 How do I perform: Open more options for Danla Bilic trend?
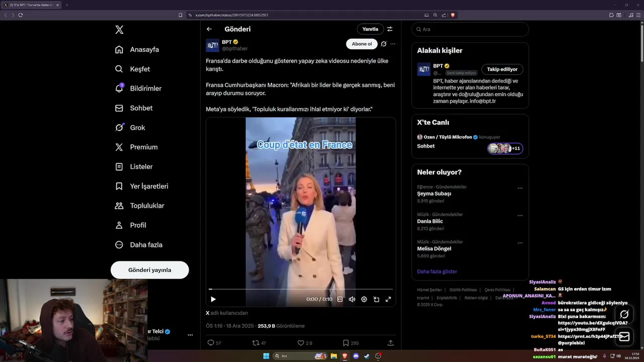520,216
